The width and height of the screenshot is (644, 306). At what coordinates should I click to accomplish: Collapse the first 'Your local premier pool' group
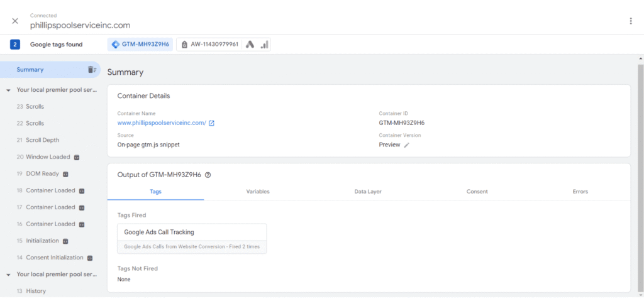coord(8,90)
